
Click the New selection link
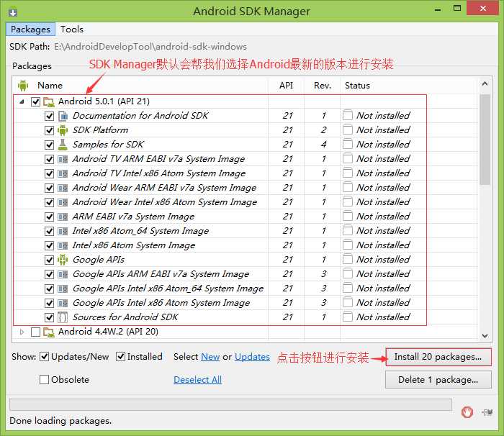point(210,357)
